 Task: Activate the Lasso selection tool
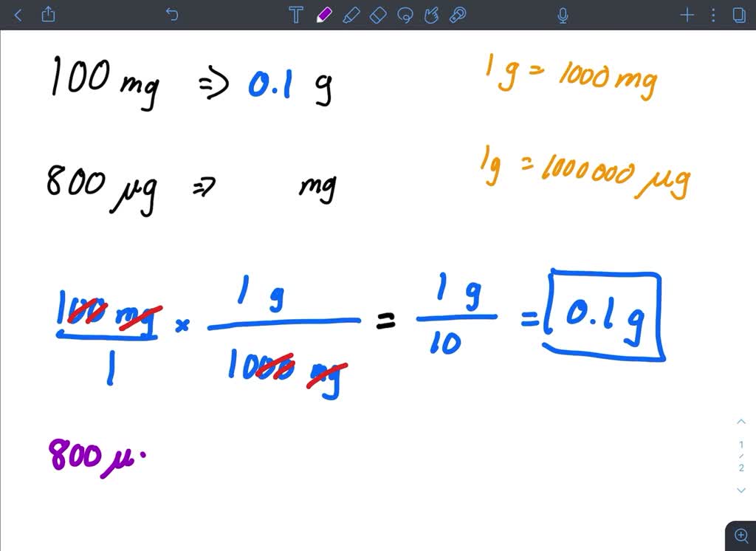point(405,14)
